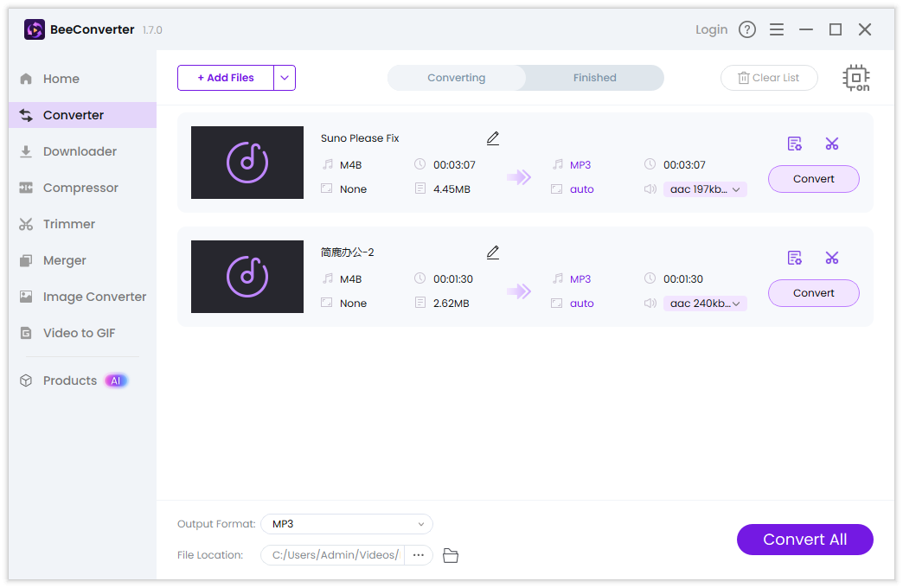Click the help question mark icon
This screenshot has width=903, height=588.
coord(747,29)
